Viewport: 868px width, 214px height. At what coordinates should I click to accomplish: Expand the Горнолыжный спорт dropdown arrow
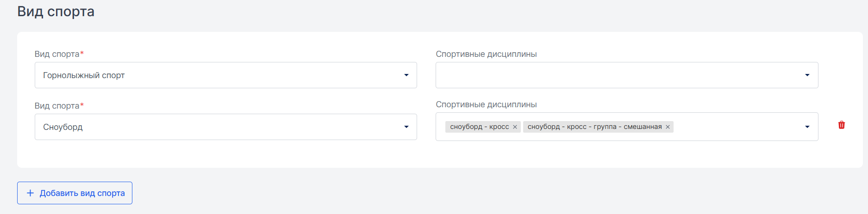tap(406, 75)
